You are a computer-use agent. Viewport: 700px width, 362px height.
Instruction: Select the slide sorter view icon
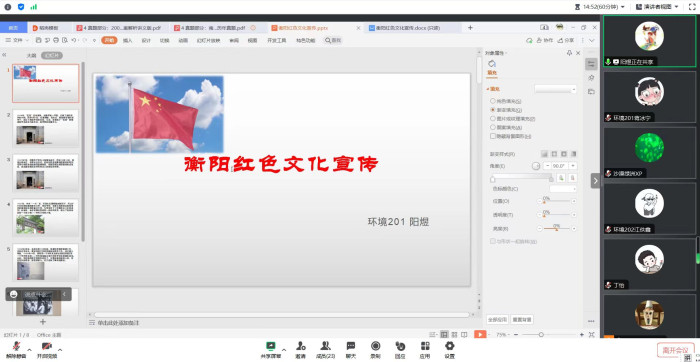click(x=454, y=334)
